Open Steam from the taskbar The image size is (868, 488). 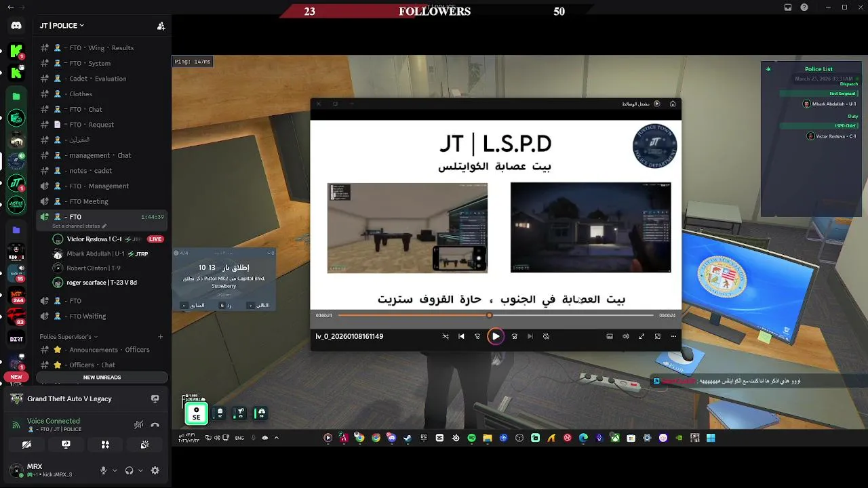click(408, 438)
